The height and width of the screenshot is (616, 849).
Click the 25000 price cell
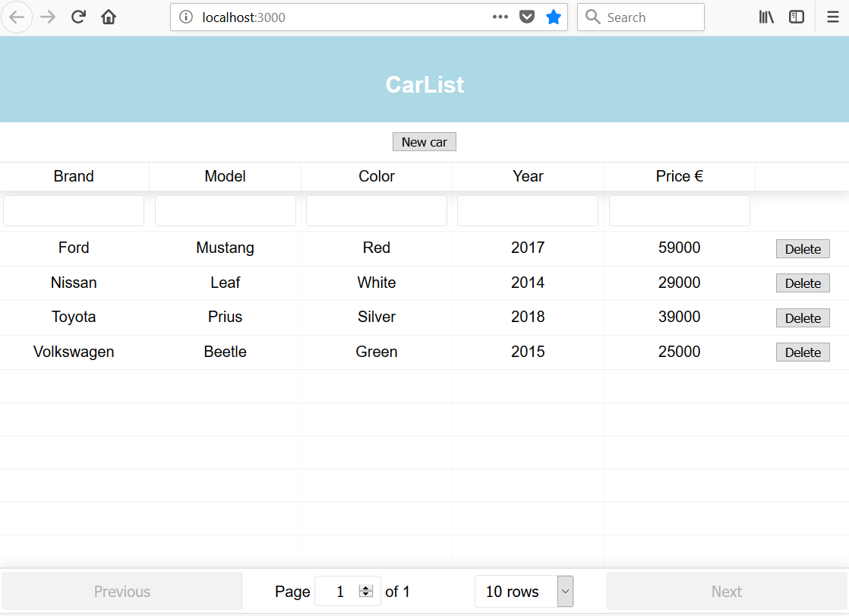pyautogui.click(x=680, y=352)
